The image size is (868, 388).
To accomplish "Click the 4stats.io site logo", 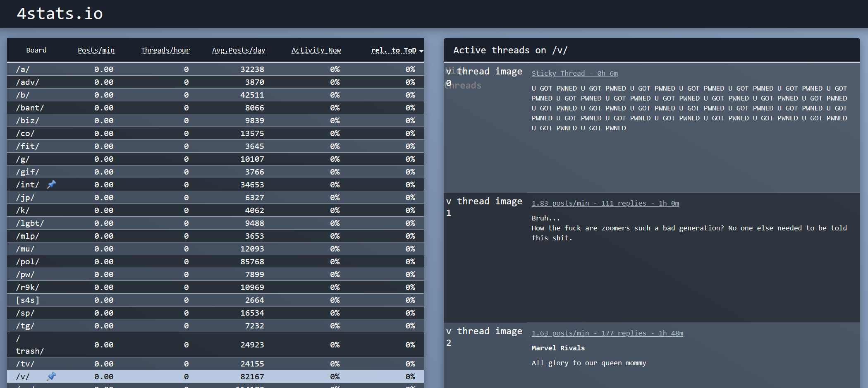I will (x=60, y=14).
